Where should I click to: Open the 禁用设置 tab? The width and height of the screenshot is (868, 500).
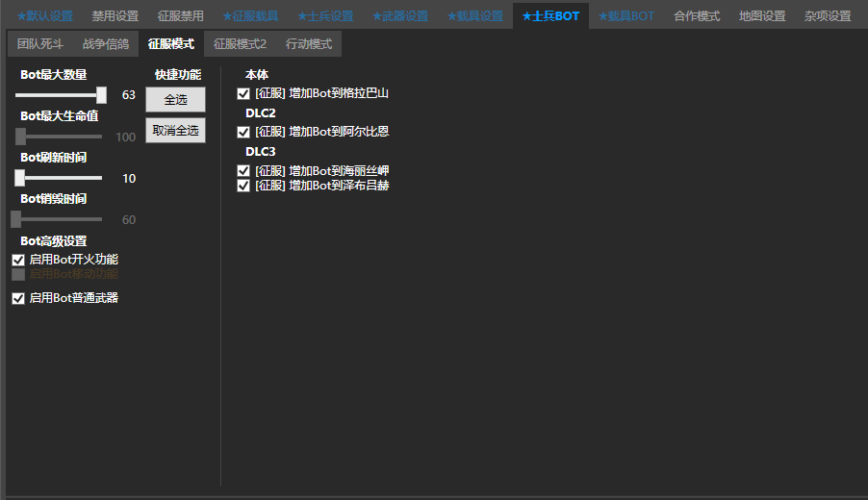click(115, 16)
